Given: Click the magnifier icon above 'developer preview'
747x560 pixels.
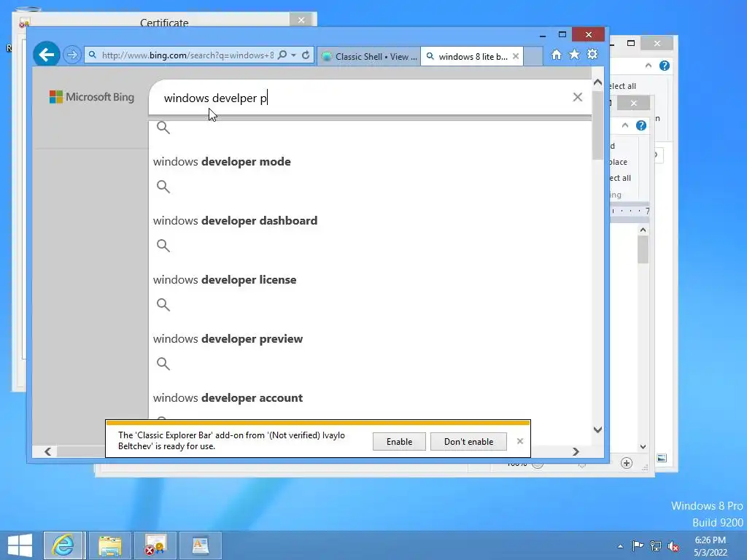Looking at the screenshot, I should click(x=163, y=305).
